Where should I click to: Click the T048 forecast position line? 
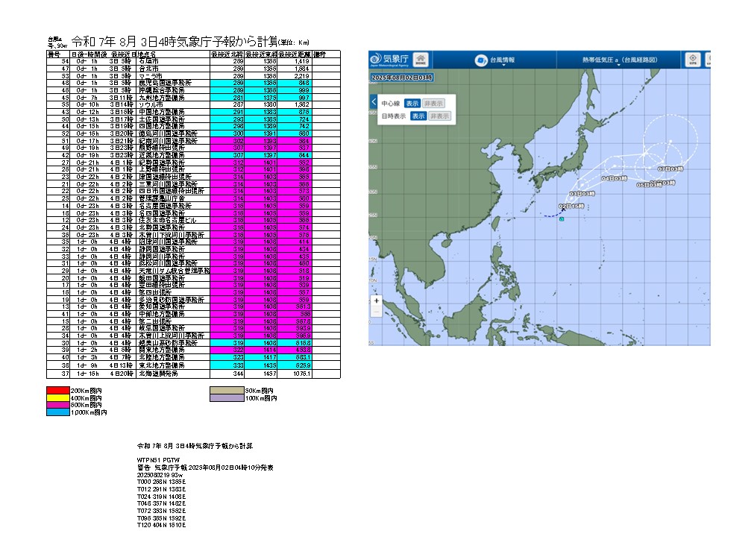[x=161, y=503]
